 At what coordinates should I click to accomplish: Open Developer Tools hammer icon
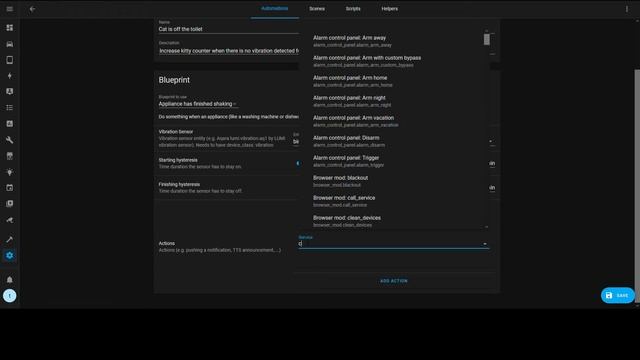click(9, 240)
